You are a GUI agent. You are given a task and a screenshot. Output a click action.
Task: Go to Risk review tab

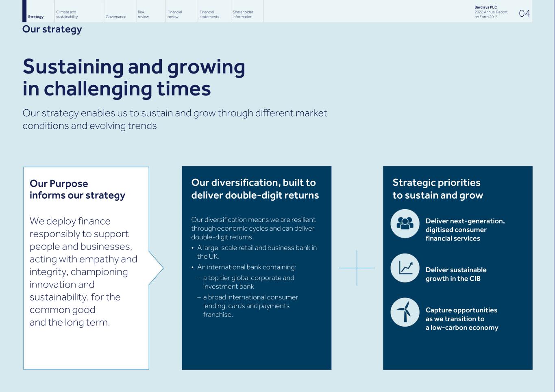(x=143, y=15)
